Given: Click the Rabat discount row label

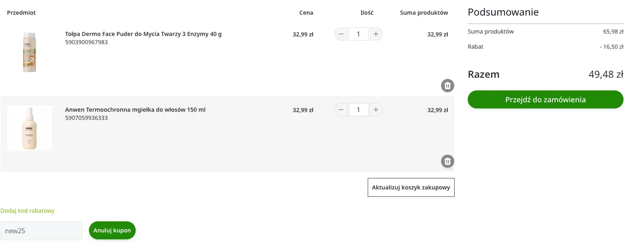Looking at the screenshot, I should pyautogui.click(x=476, y=47).
